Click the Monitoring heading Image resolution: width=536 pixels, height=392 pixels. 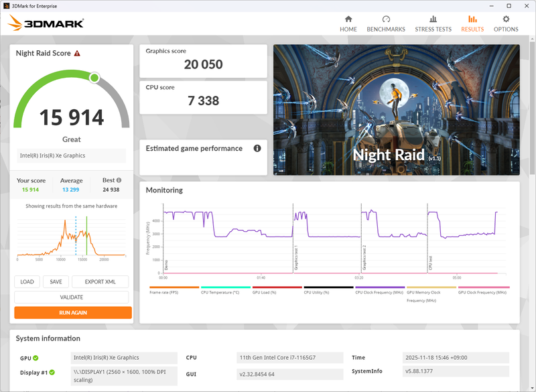tap(164, 190)
